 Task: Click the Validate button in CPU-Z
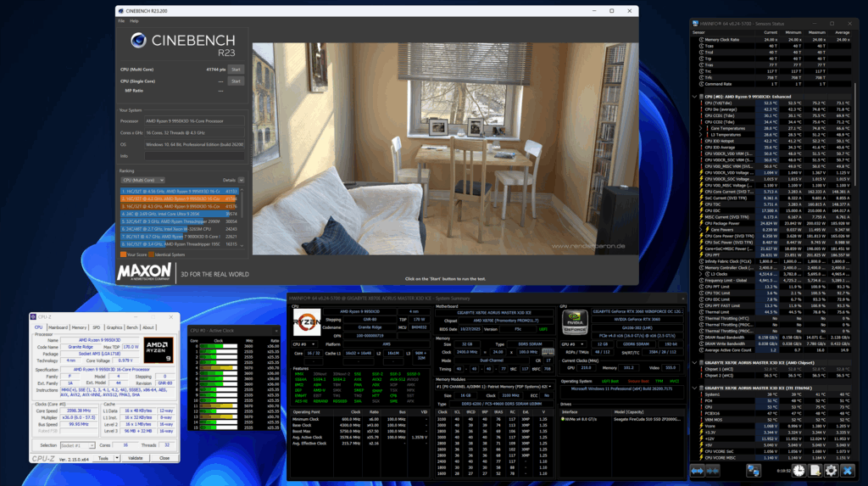[x=136, y=457]
